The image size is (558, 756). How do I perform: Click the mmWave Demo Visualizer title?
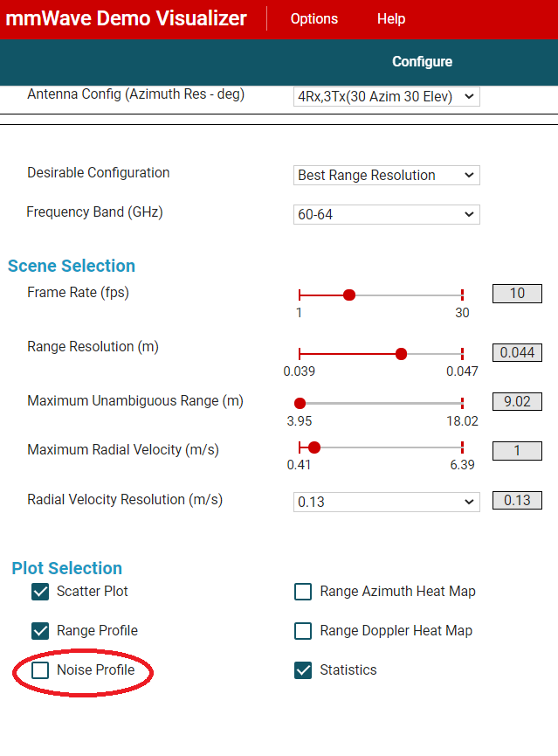(127, 18)
